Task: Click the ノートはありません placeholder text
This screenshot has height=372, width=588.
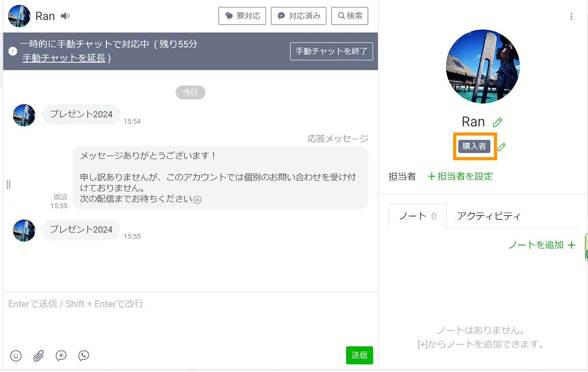Action: pyautogui.click(x=481, y=330)
